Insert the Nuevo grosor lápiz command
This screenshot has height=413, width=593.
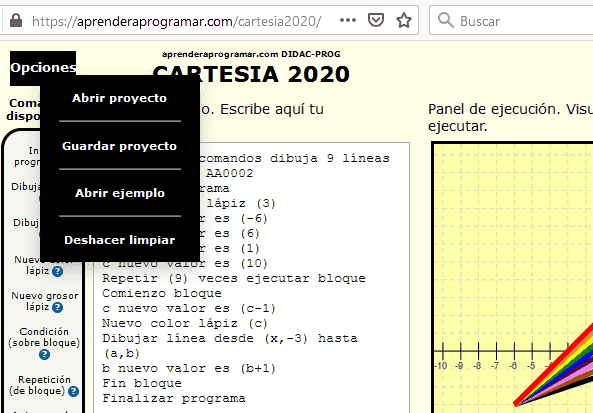[44, 301]
